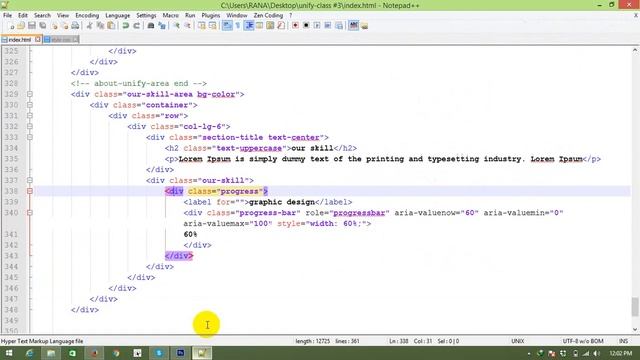Create a new document via toolbar
The width and height of the screenshot is (640, 360).
(11, 26)
